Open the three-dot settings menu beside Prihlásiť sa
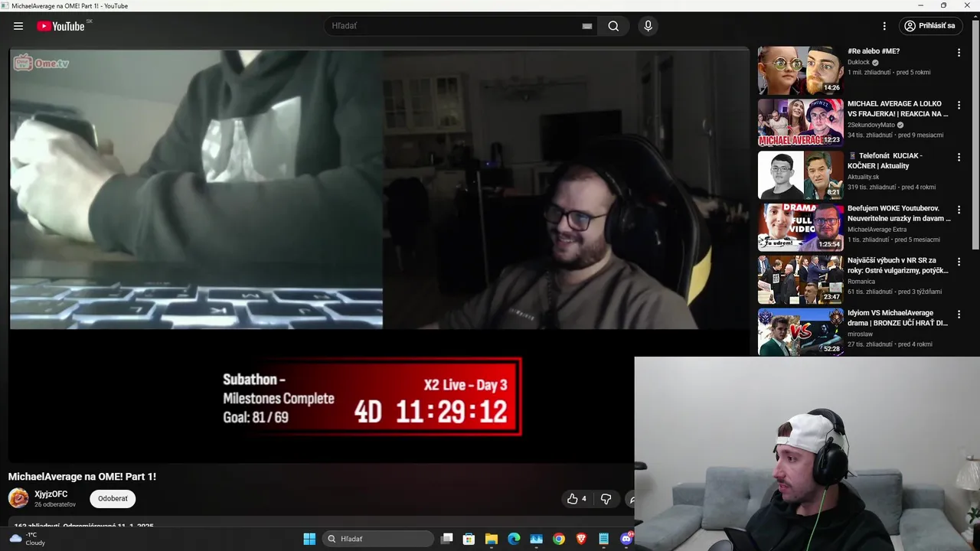Viewport: 980px width, 551px height. pos(884,26)
